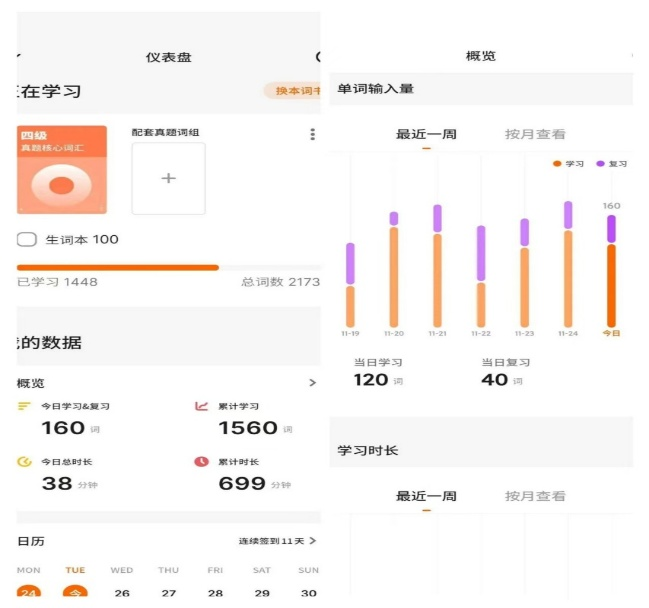Click the 累计学习 chart icon
The width and height of the screenshot is (649, 608).
(201, 406)
